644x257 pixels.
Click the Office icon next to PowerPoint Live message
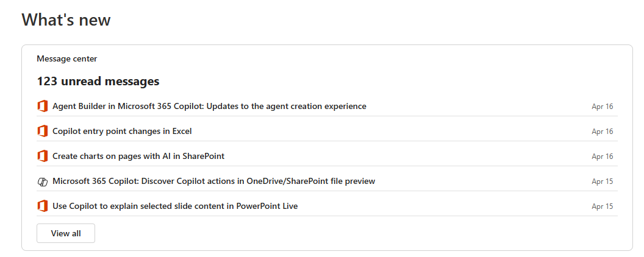coord(42,206)
